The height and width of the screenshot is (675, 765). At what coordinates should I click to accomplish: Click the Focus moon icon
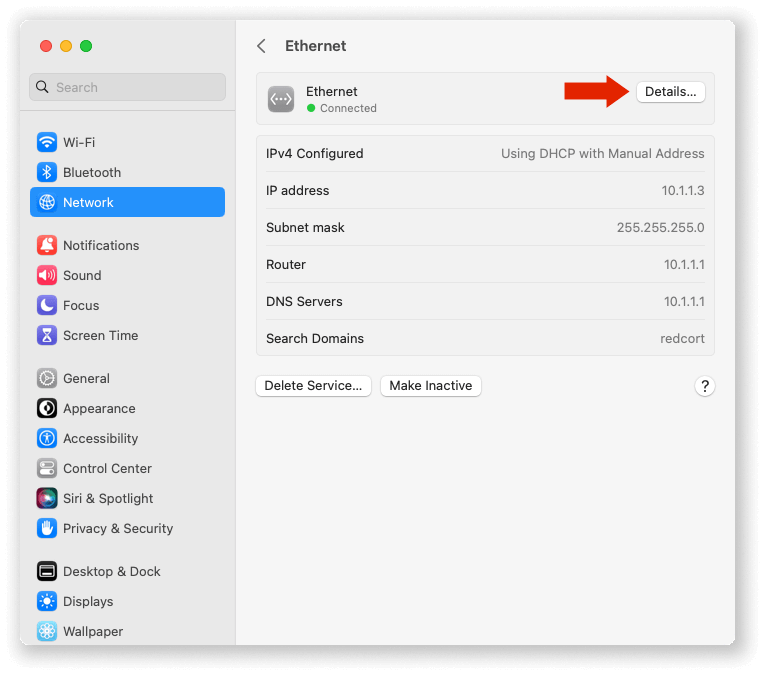click(47, 305)
